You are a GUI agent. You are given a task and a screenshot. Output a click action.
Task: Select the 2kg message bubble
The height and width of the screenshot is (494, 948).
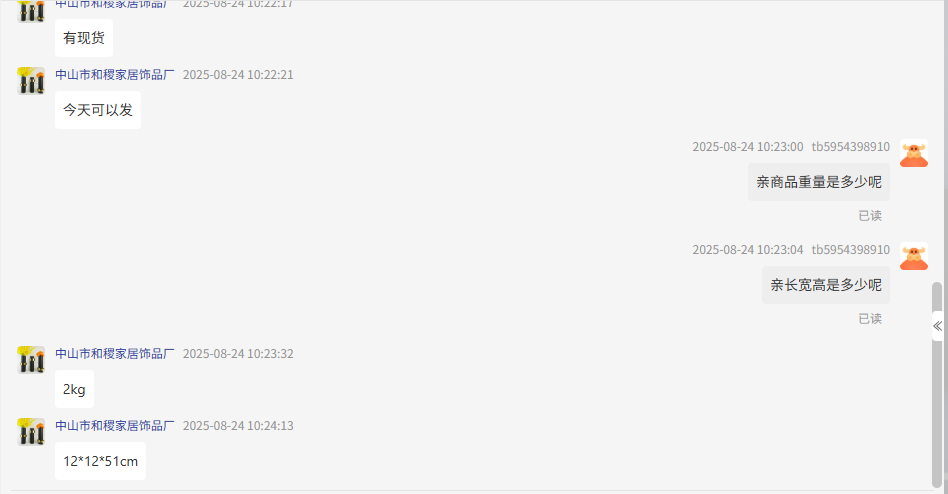[74, 389]
